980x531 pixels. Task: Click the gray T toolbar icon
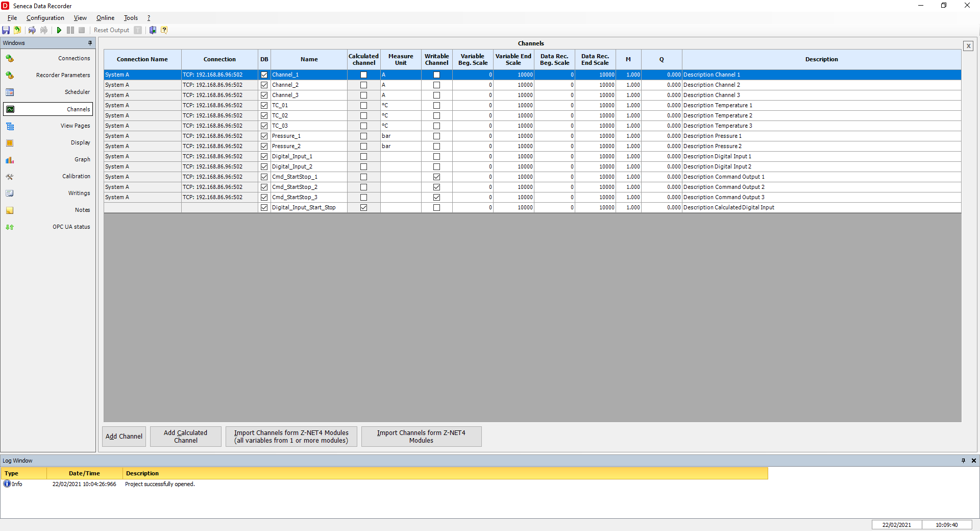click(138, 30)
